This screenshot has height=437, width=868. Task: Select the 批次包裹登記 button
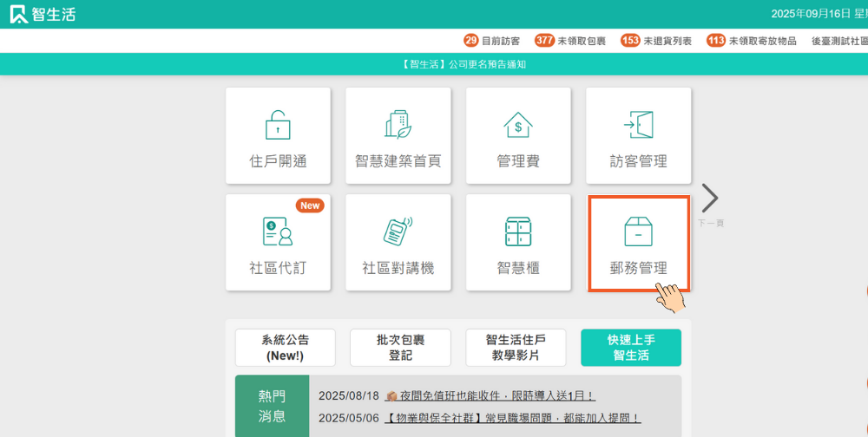tap(400, 348)
